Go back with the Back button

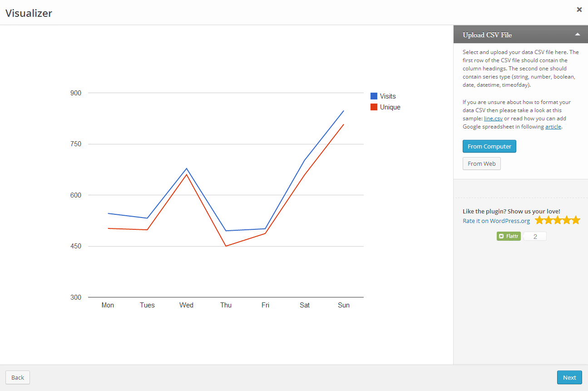[x=18, y=377]
